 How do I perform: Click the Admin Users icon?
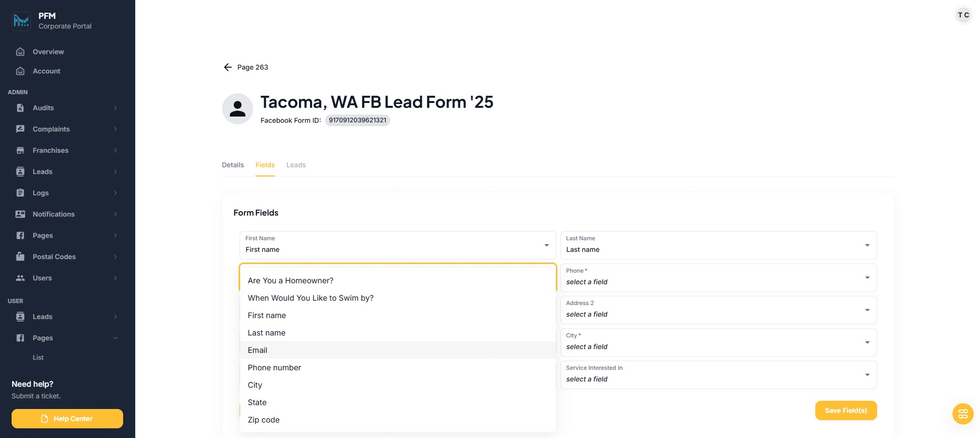pos(20,278)
